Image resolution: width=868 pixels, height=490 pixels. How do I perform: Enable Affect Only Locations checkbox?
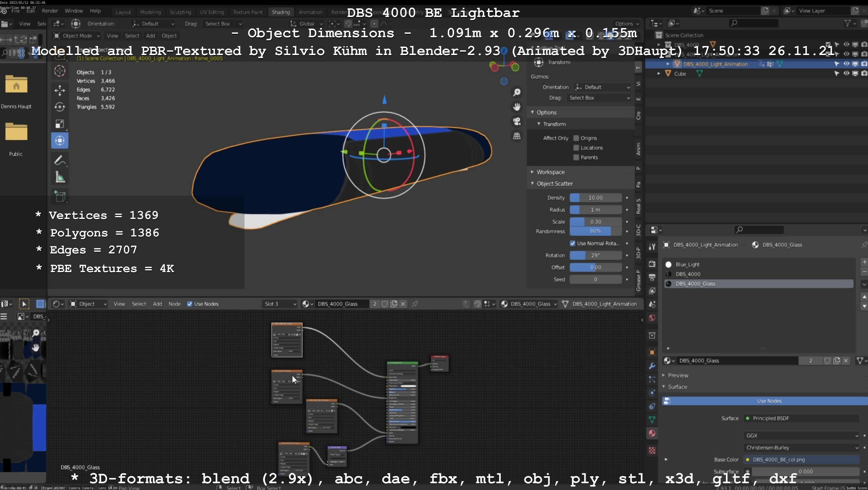tap(576, 148)
